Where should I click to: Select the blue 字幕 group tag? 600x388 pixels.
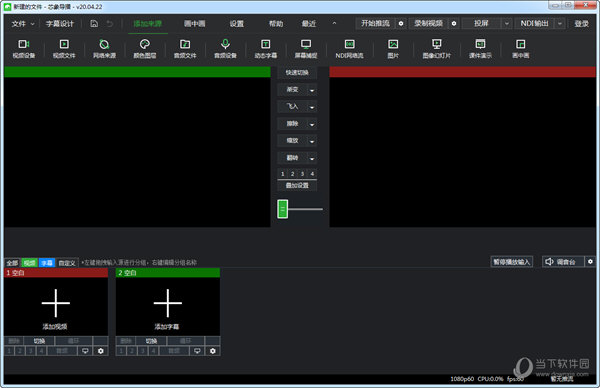[x=47, y=263]
